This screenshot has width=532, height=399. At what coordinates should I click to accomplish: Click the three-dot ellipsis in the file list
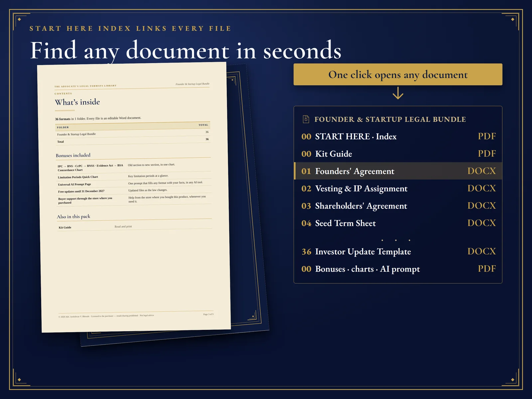(x=396, y=240)
